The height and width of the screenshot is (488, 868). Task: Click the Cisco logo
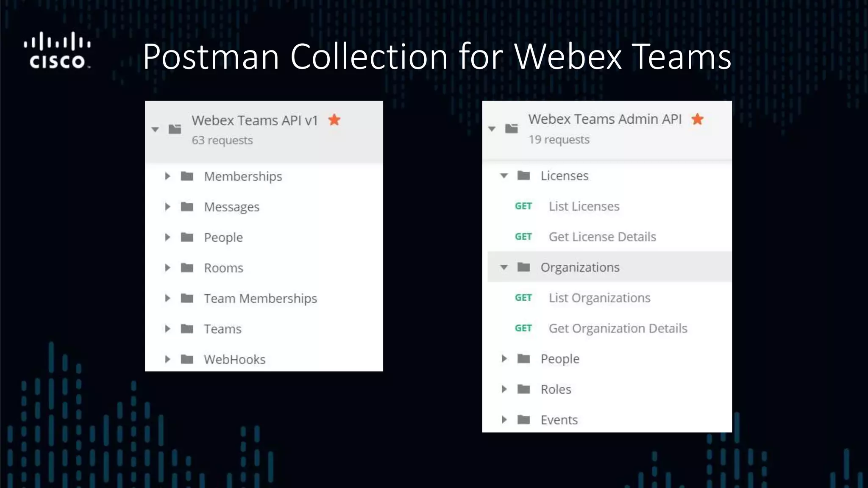tap(57, 50)
